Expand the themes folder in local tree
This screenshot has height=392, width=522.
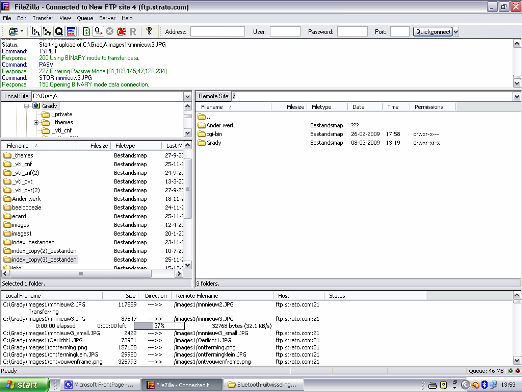[36, 122]
